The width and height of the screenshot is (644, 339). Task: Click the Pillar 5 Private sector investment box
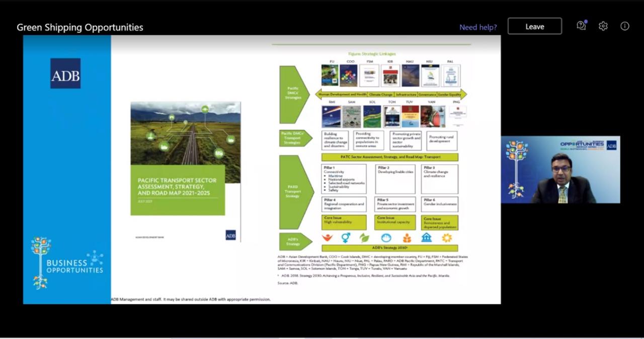tap(395, 204)
